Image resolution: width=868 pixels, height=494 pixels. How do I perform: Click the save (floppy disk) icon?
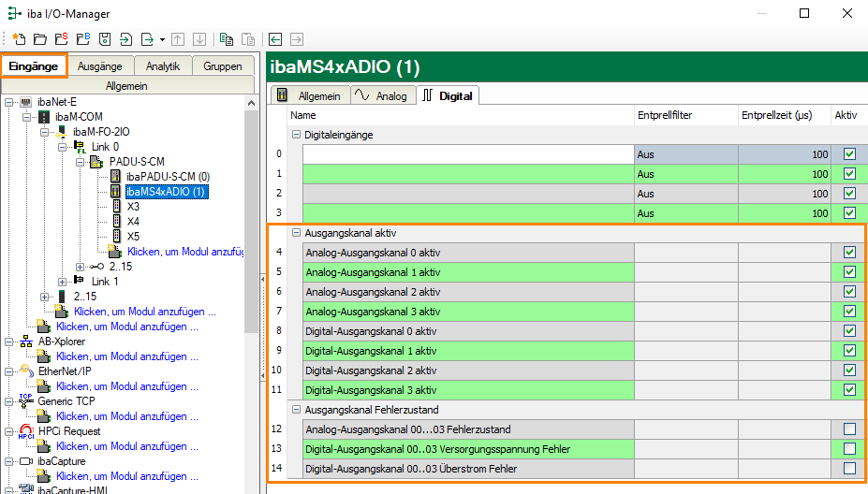coord(104,39)
